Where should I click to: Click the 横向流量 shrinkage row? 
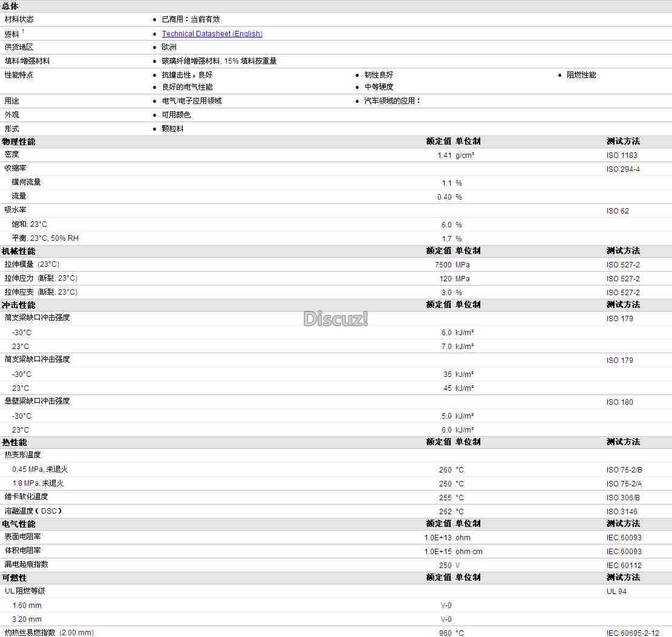pos(26,182)
